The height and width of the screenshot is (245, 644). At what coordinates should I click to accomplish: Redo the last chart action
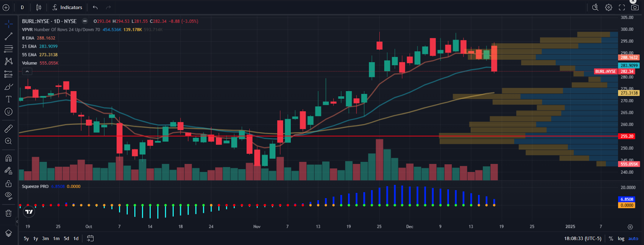pos(108,7)
